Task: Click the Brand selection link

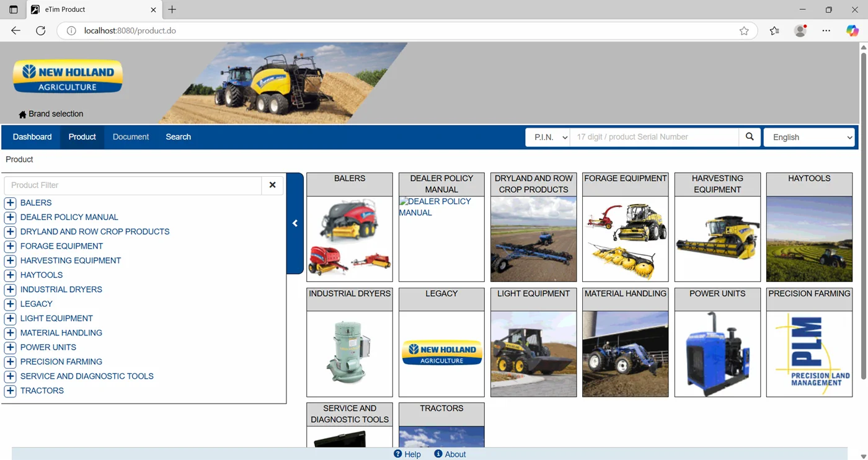Action: pos(56,114)
